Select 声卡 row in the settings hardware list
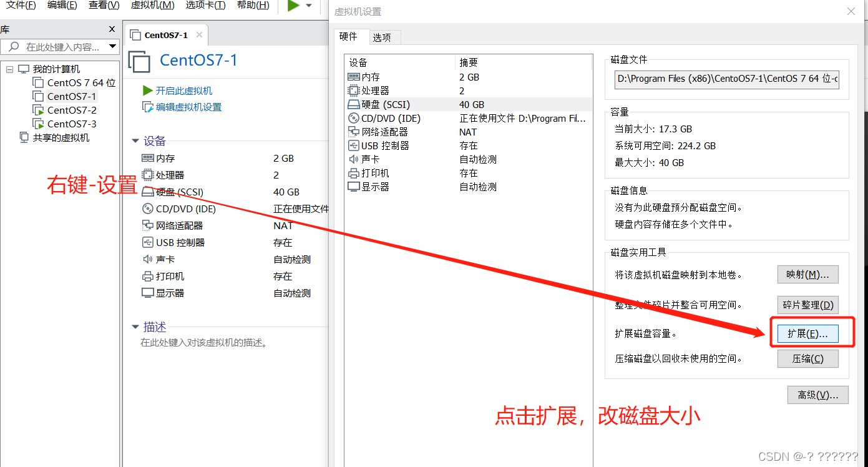 pos(469,160)
